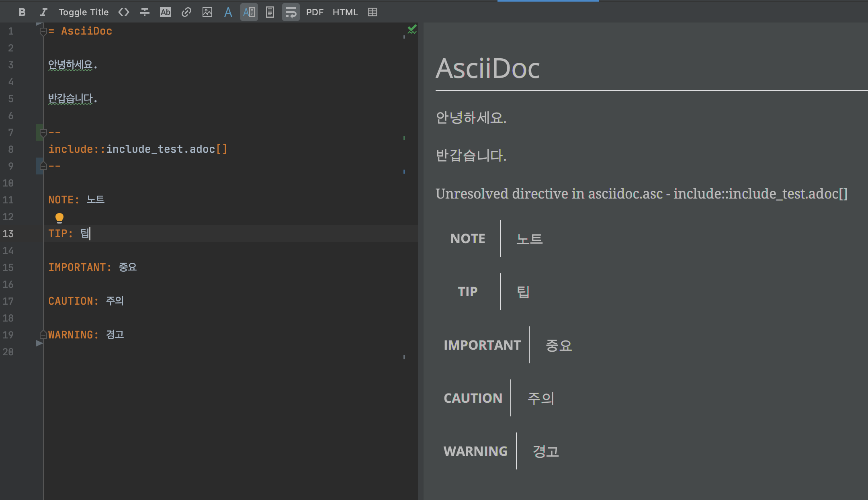Click the yellow intention lightbulb
Viewport: 868px width, 500px height.
click(59, 218)
